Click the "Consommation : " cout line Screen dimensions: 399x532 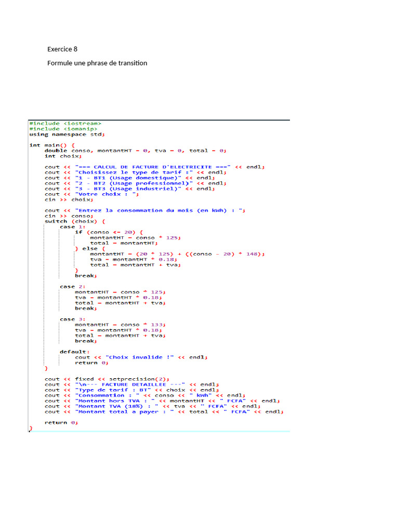(145, 395)
